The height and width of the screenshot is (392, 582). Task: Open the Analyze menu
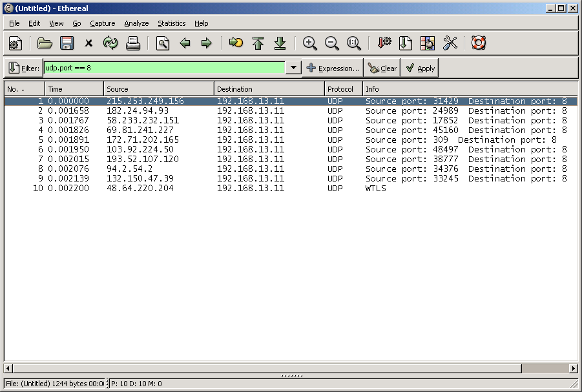point(136,23)
